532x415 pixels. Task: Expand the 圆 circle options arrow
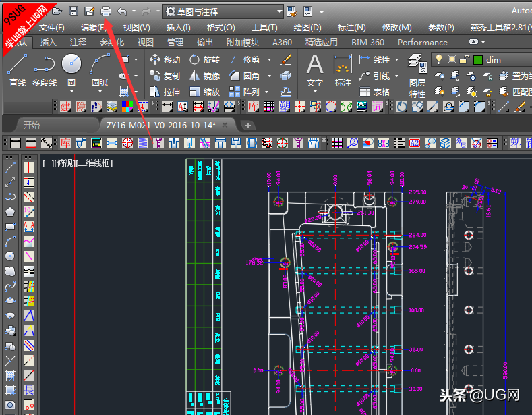71,92
